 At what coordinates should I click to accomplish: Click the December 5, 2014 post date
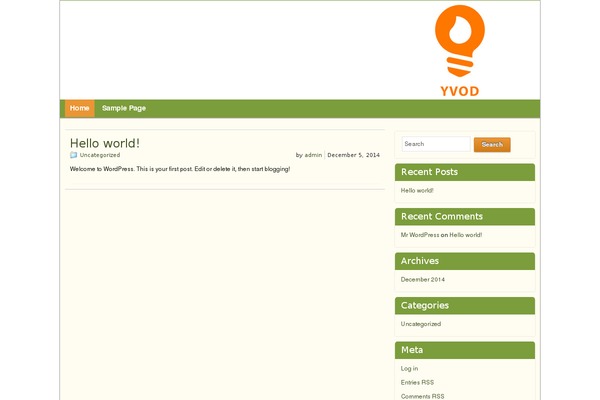[x=353, y=155]
